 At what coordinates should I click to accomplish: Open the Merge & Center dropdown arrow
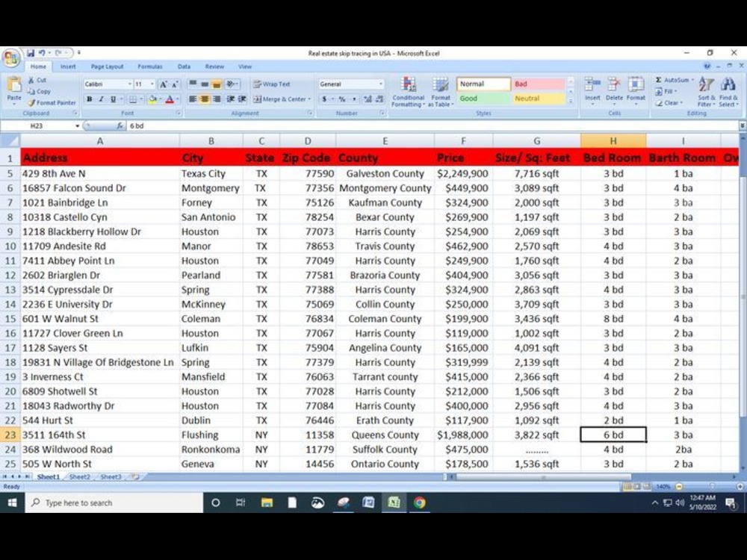tap(309, 99)
